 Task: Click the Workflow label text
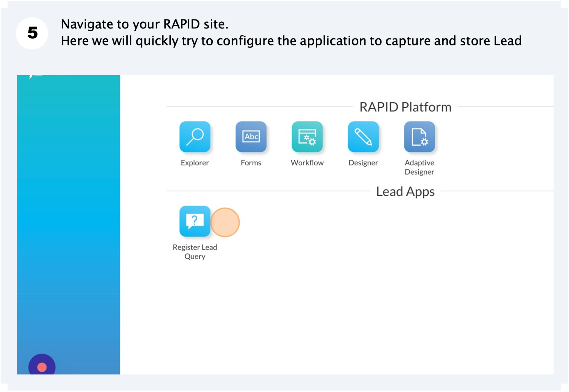tap(307, 163)
